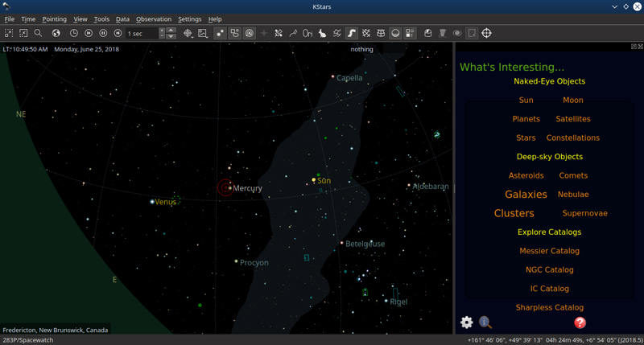Select Sun in Naked-Eye Objects
644x345 pixels.
tap(526, 100)
